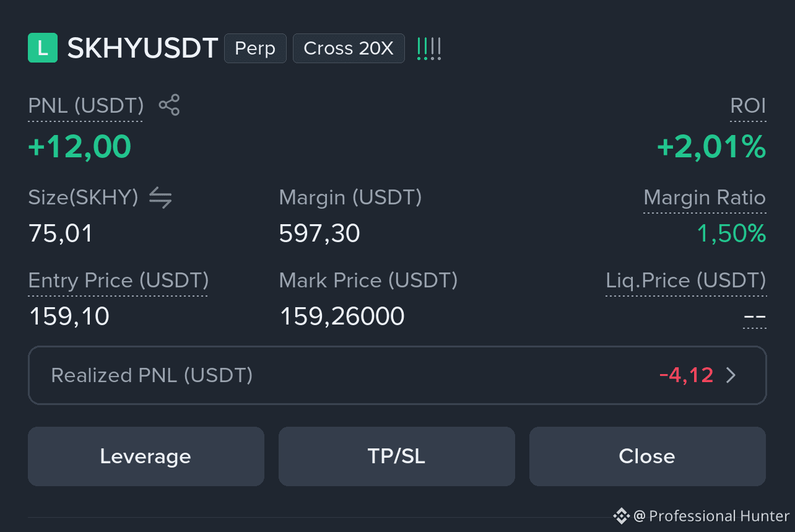Click the Size(SKHY) label
Image resolution: width=795 pixels, height=532 pixels.
tap(83, 198)
